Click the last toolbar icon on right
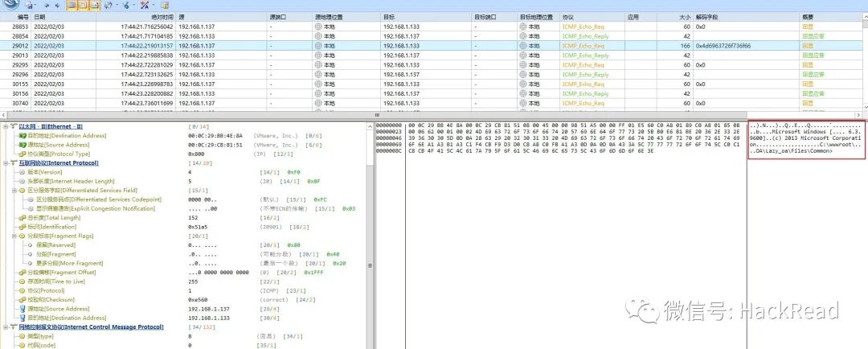The image size is (868, 349). [165, 6]
